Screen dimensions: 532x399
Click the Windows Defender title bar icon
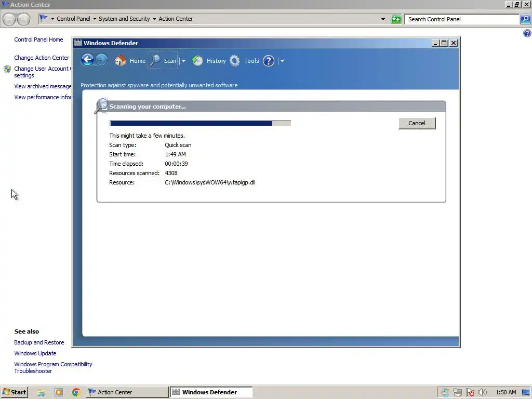tap(78, 43)
